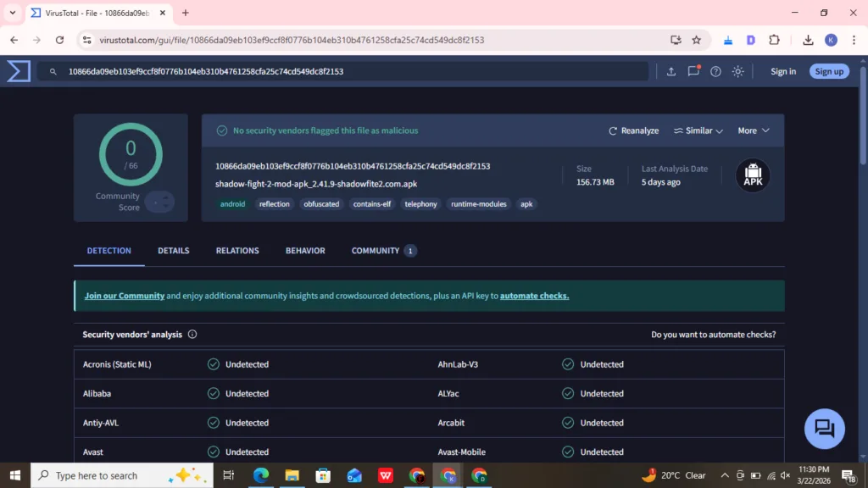
Task: Click the detection score 0/66 circle
Action: tap(131, 154)
